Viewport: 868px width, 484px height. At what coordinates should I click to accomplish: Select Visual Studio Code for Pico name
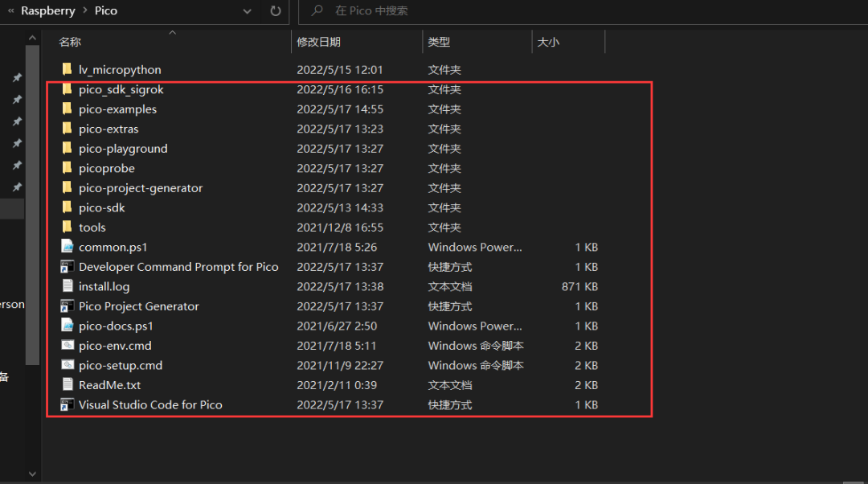(x=150, y=405)
